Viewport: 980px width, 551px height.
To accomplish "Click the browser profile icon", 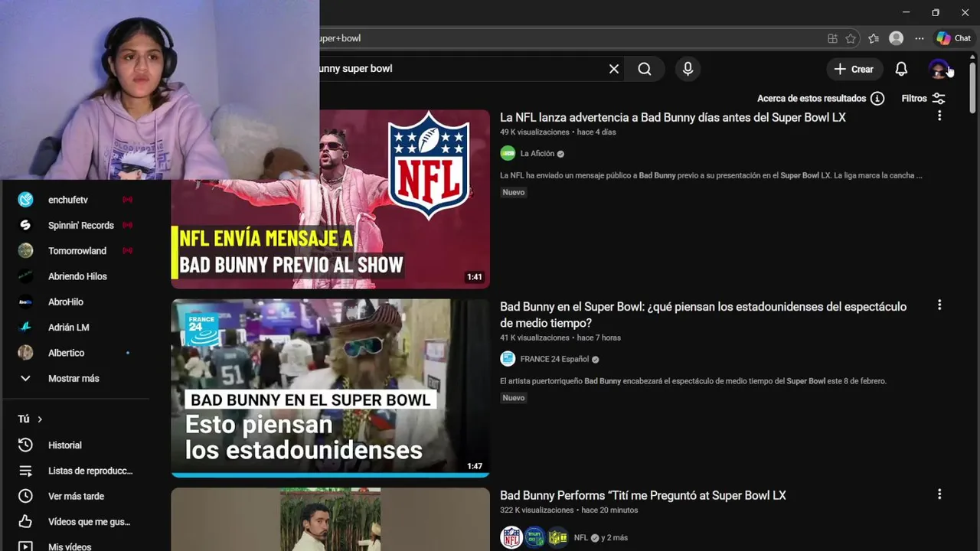I will pyautogui.click(x=896, y=38).
